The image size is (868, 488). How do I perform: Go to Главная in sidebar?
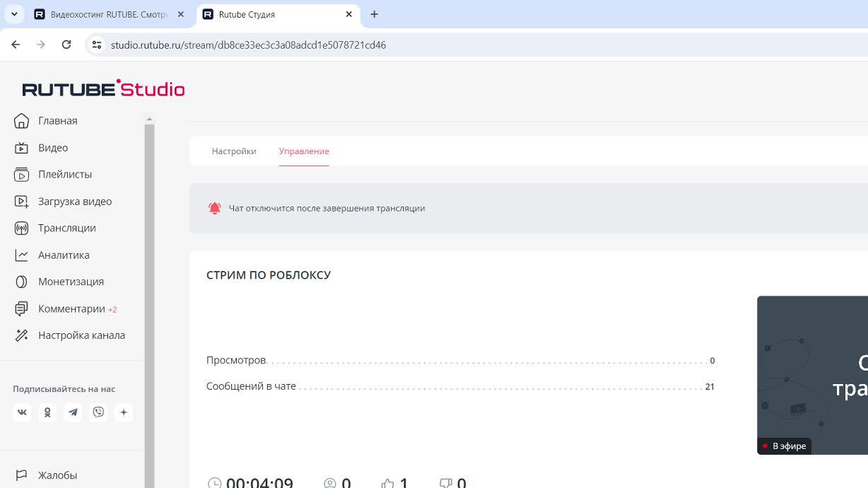tap(58, 121)
